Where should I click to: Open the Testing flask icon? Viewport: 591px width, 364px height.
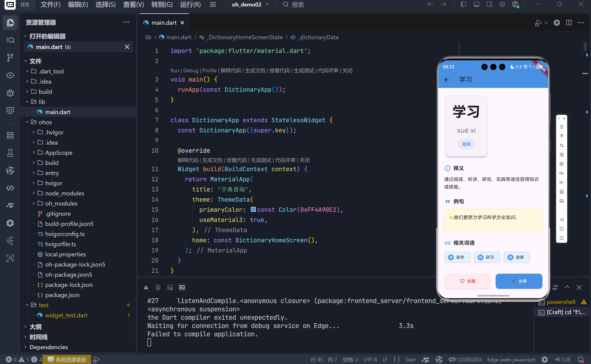coord(10,153)
